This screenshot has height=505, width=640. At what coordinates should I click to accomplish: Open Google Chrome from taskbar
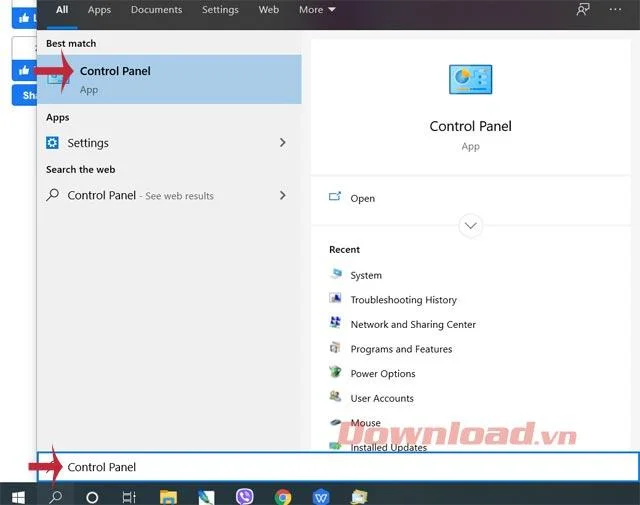pyautogui.click(x=283, y=497)
